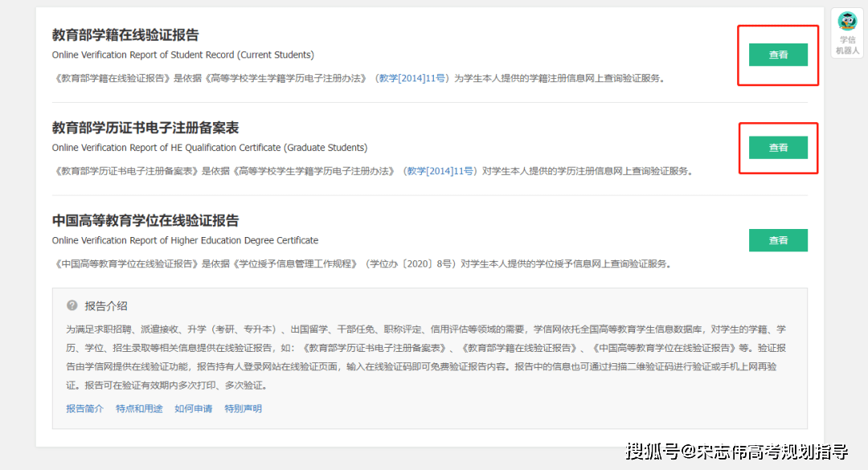
Task: Click 查看 for 教育部学籍在线验证报告
Action: 778,55
